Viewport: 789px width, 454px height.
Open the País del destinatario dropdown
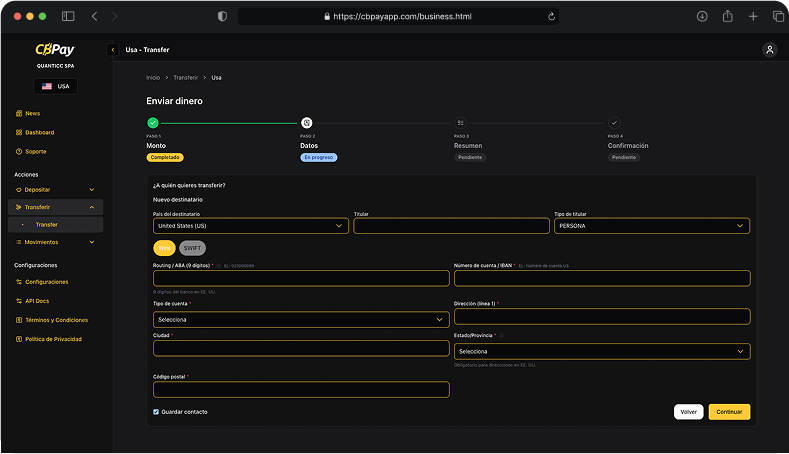250,226
